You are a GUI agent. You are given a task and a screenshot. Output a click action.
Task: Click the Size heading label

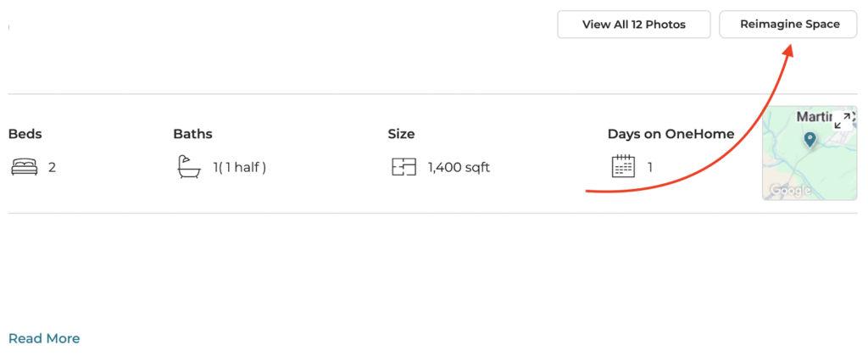[x=401, y=134]
